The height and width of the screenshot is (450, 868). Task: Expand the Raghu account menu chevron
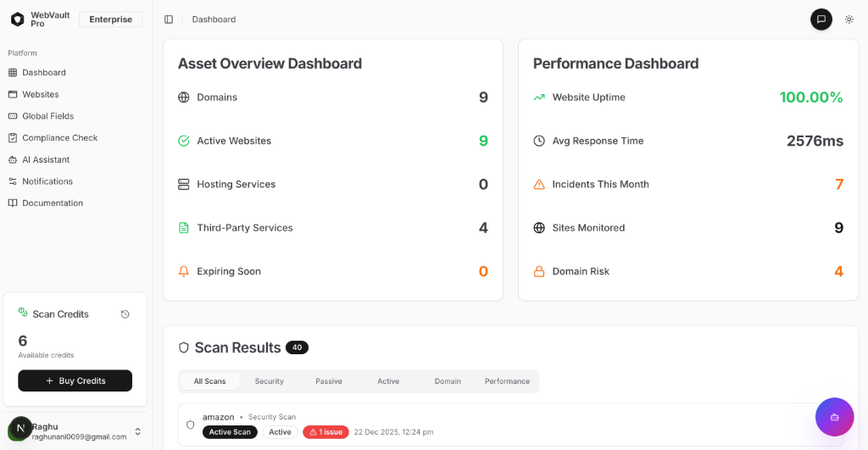pos(138,431)
